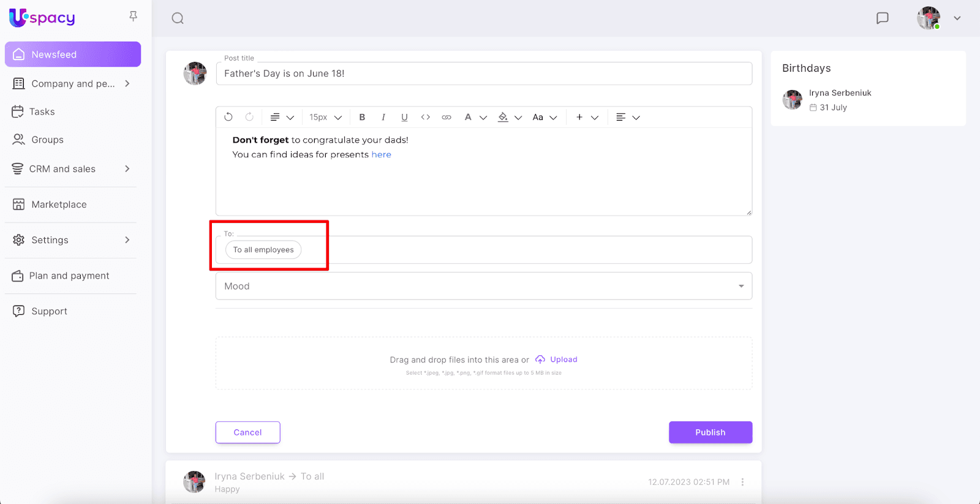Open the chat messages icon

[x=882, y=18]
